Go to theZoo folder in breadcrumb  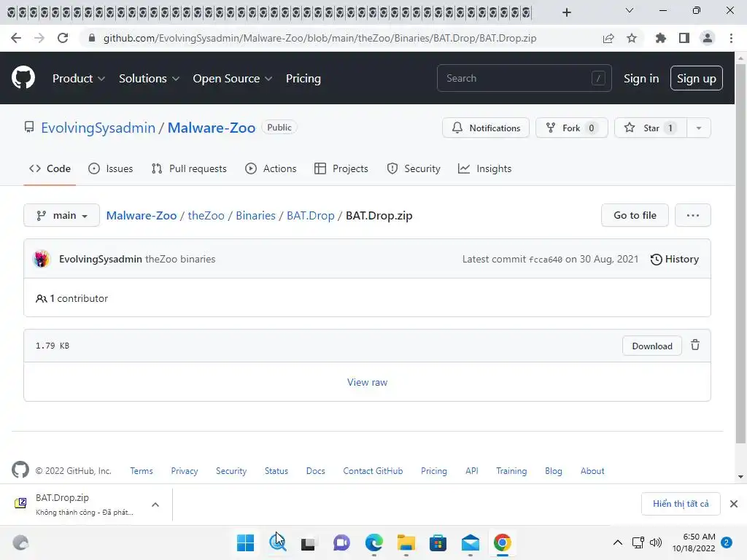pyautogui.click(x=206, y=215)
